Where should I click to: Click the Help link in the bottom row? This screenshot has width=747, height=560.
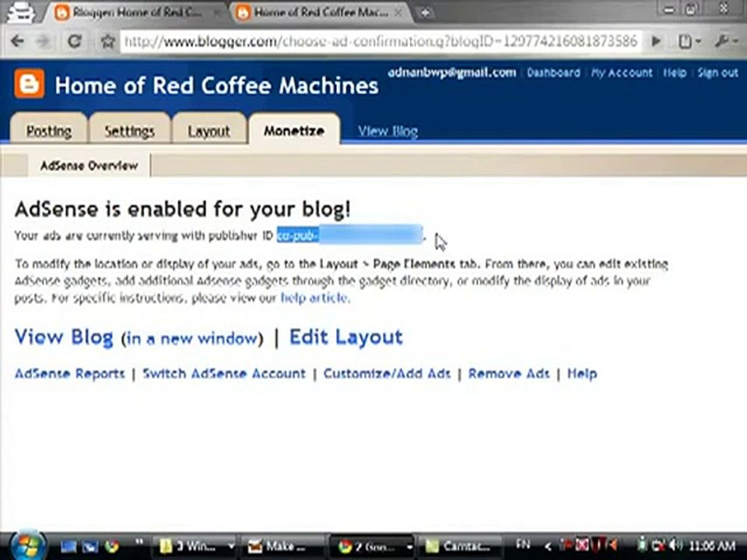pyautogui.click(x=582, y=373)
